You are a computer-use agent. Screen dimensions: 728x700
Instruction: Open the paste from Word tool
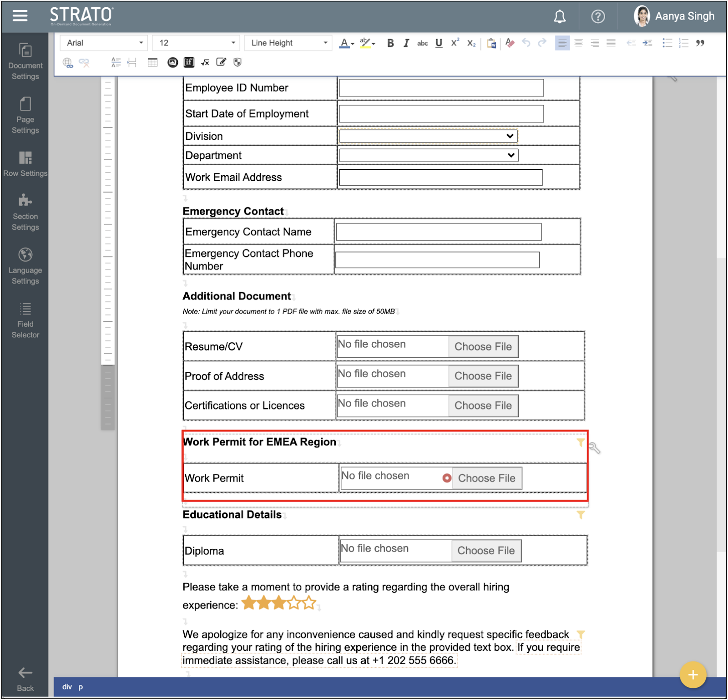(491, 43)
